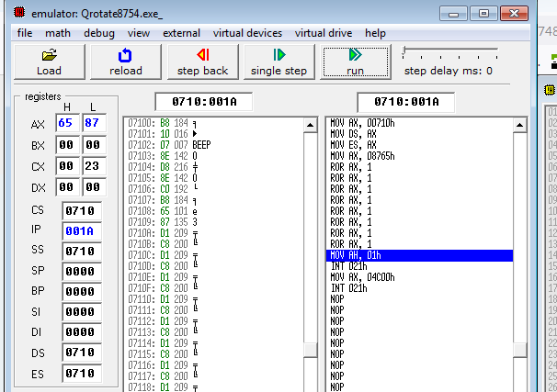The image size is (557, 392).
Task: Click the AX high byte register field
Action: pos(65,123)
